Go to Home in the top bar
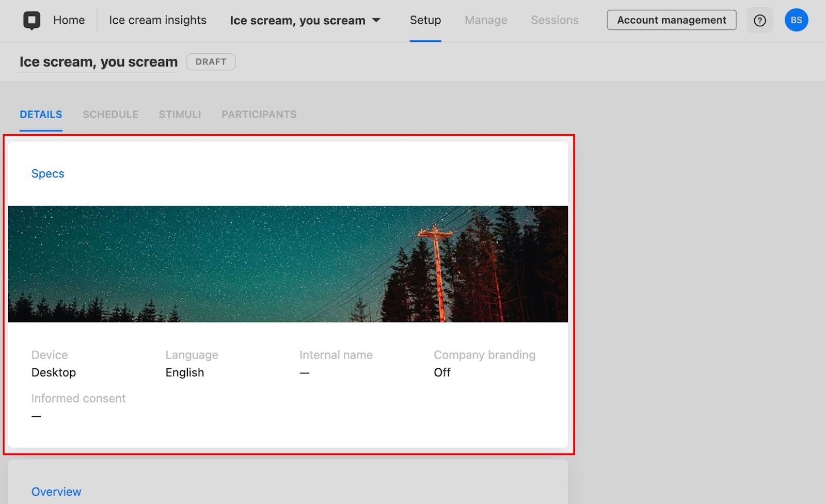826x504 pixels. pyautogui.click(x=69, y=20)
